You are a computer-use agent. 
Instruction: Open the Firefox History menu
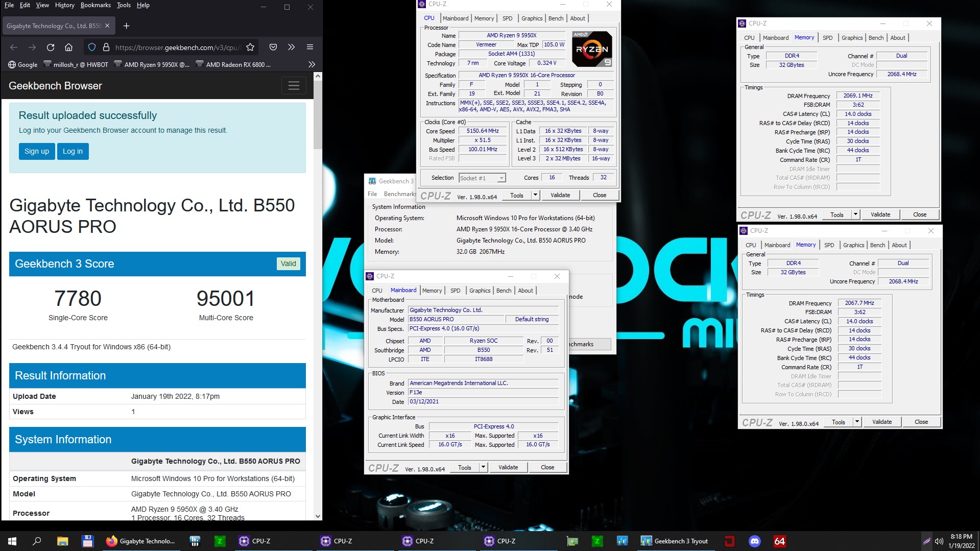[x=64, y=5]
